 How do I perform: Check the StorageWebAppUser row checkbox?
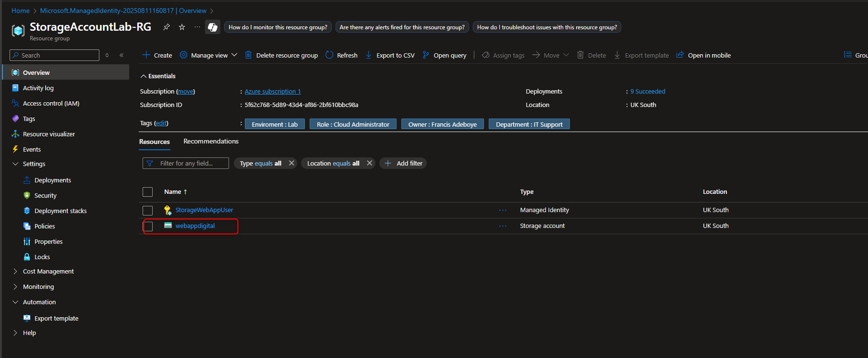(148, 211)
